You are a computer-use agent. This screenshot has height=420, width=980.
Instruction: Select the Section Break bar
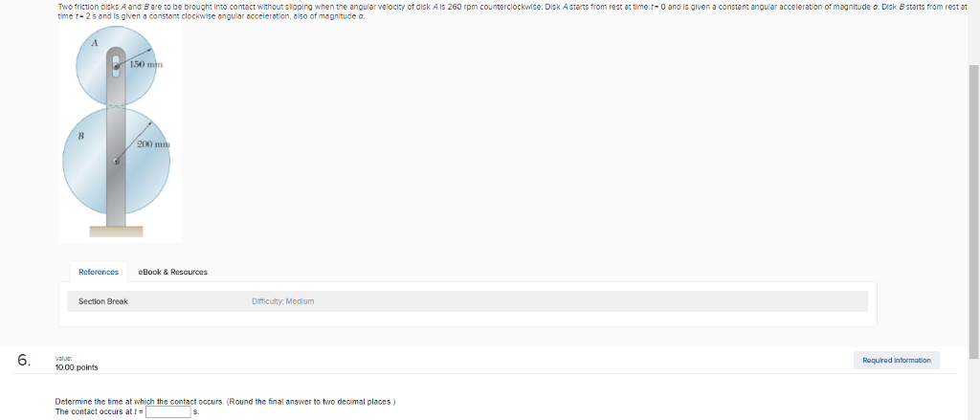click(467, 301)
